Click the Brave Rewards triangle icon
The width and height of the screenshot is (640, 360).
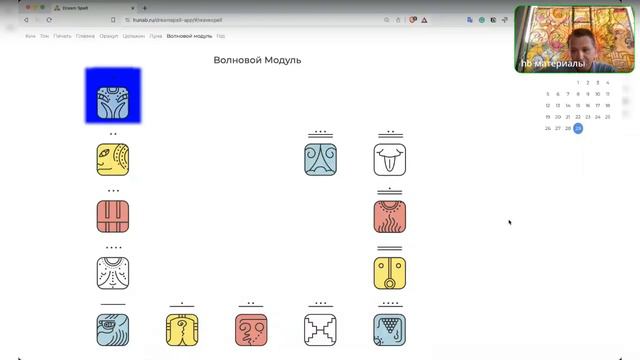(424, 20)
